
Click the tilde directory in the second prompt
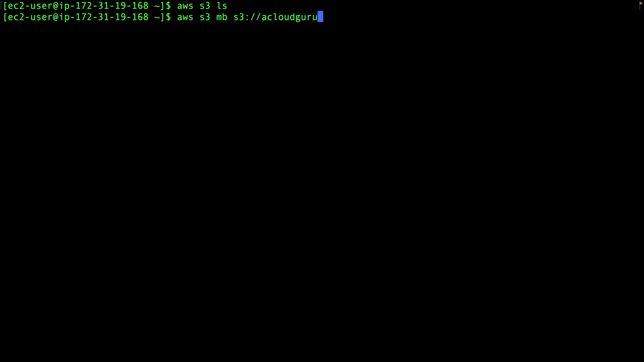point(157,17)
